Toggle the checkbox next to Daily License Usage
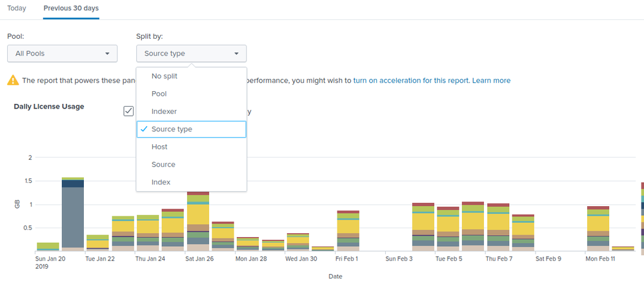This screenshot has width=644, height=294. point(128,111)
